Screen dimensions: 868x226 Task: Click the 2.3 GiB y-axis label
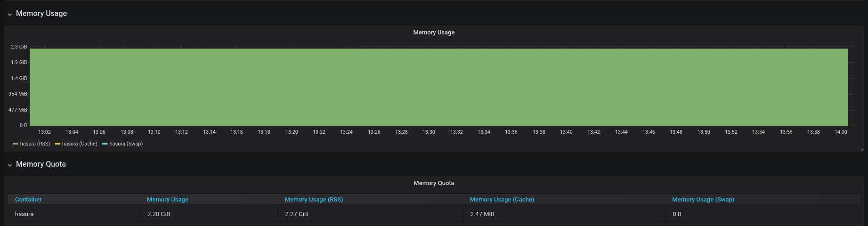(x=19, y=47)
